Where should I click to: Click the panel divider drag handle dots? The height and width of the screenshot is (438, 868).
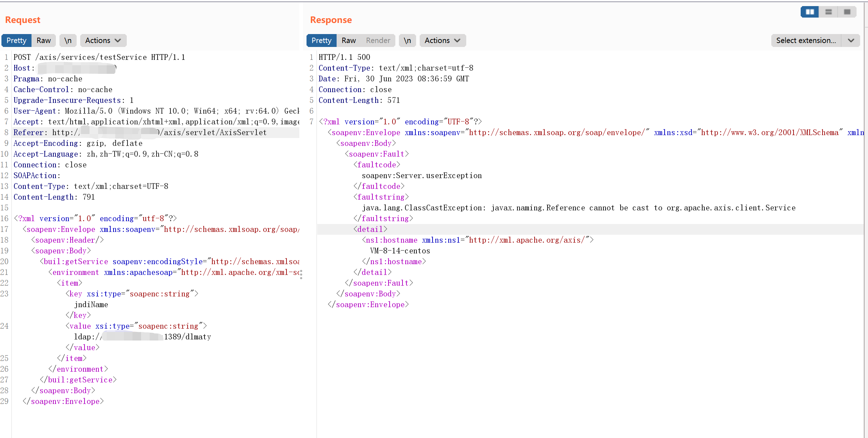click(x=301, y=275)
